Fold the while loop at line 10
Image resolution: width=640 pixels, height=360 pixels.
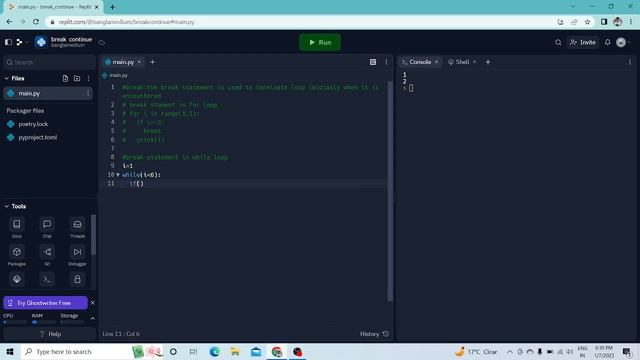[118, 175]
